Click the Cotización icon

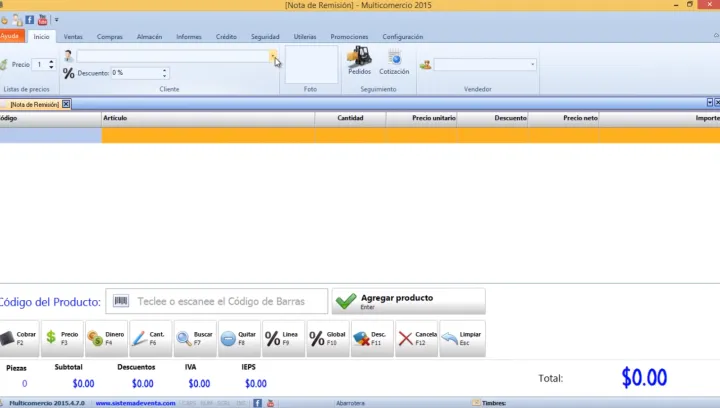[394, 62]
